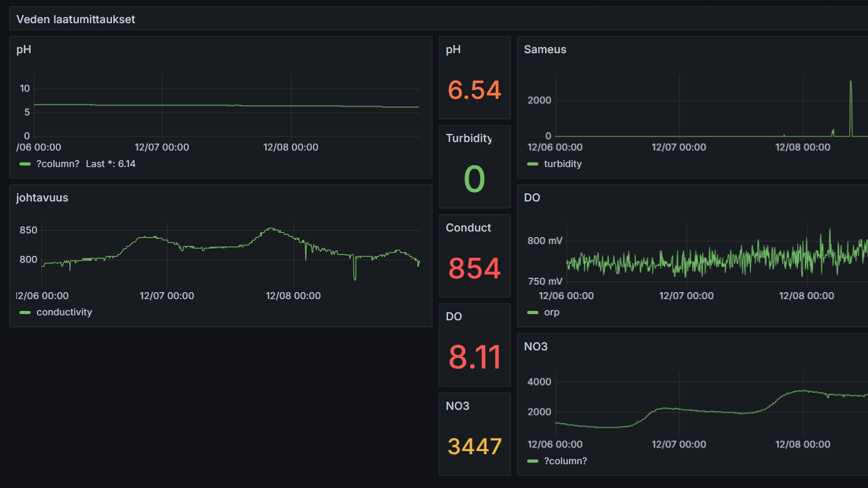The height and width of the screenshot is (488, 868).
Task: Select the 854 conductivity stat value
Action: [474, 268]
